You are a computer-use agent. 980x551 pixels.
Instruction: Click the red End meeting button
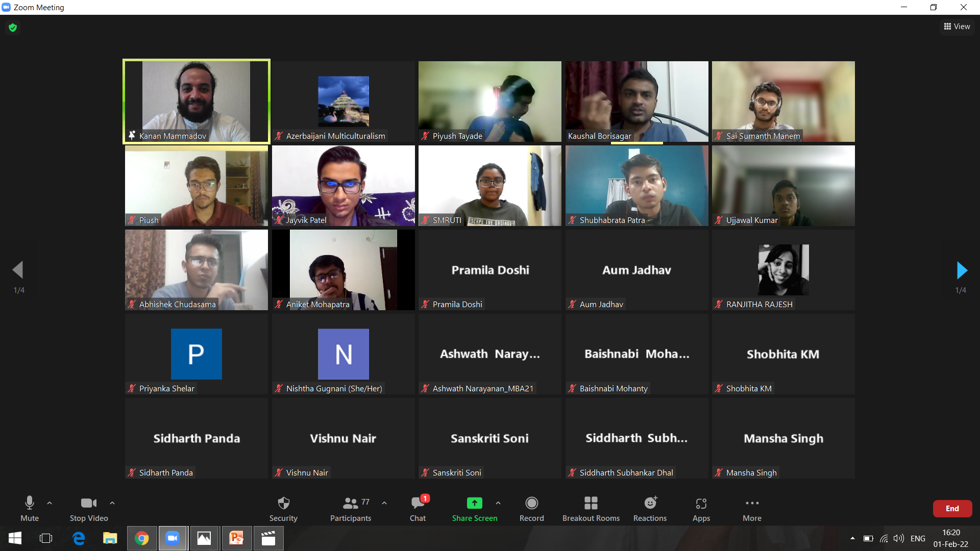point(952,508)
